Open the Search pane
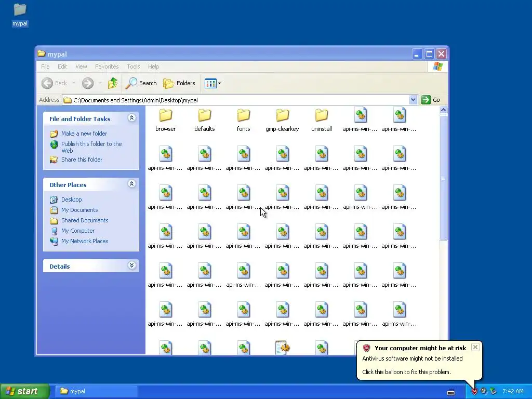Image resolution: width=532 pixels, height=399 pixels. [141, 83]
